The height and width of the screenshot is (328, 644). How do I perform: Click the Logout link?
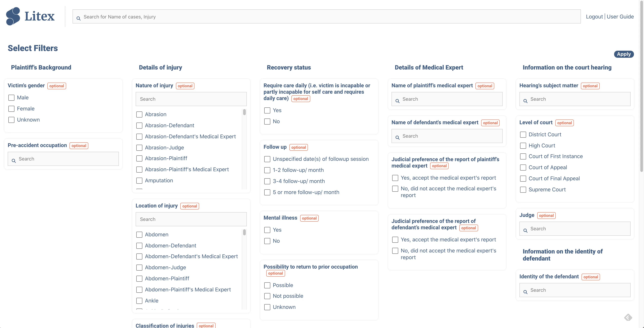click(594, 16)
